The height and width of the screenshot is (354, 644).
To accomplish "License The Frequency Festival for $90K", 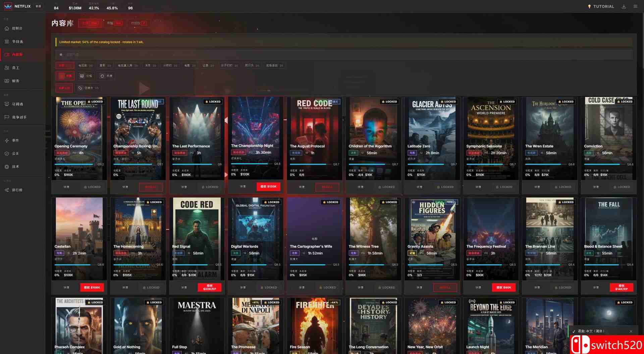I will (504, 288).
